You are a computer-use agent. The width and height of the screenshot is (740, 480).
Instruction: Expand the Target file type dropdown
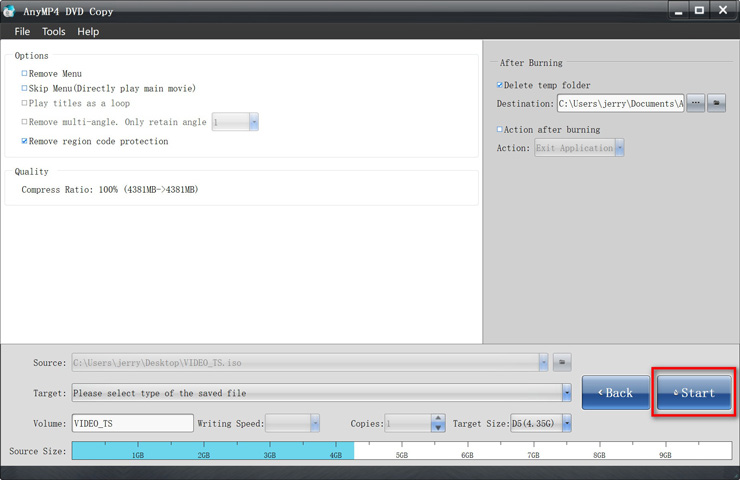click(566, 393)
